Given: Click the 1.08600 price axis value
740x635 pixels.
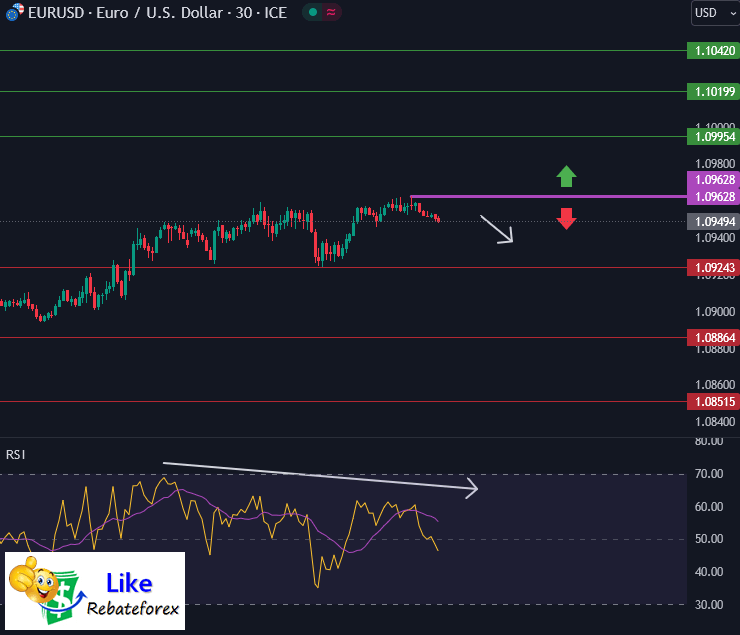Looking at the screenshot, I should click(715, 384).
